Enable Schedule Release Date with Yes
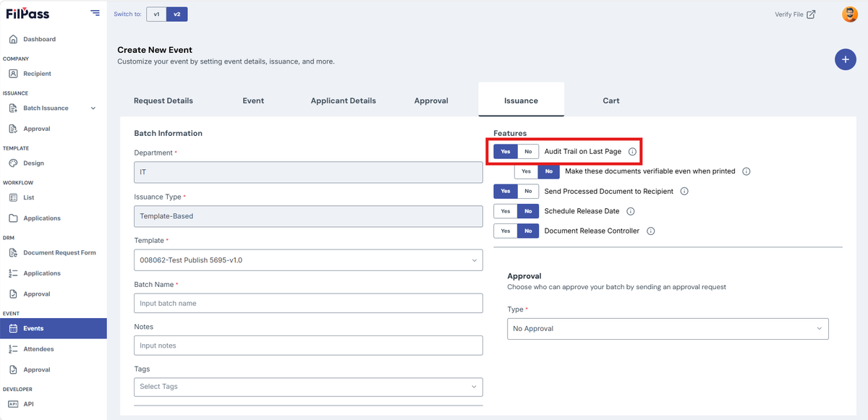868x420 pixels. pyautogui.click(x=506, y=211)
